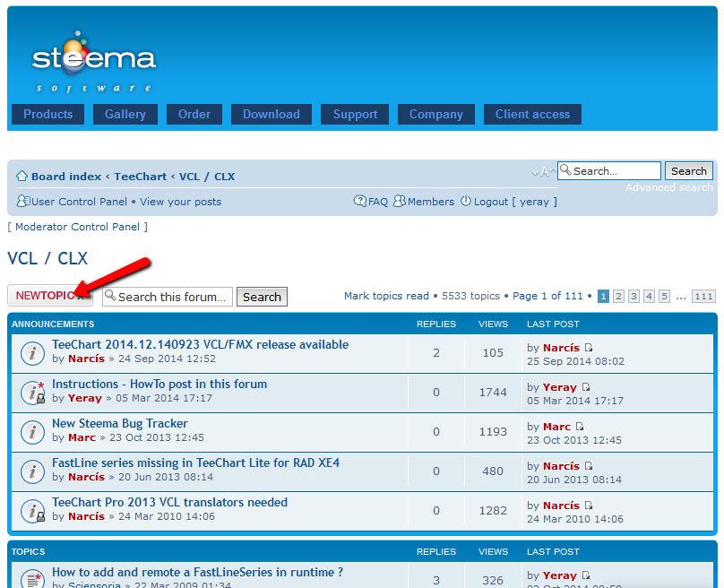Go to TeeChart breadcrumb link
Image resolution: width=724 pixels, height=588 pixels.
coord(141,177)
